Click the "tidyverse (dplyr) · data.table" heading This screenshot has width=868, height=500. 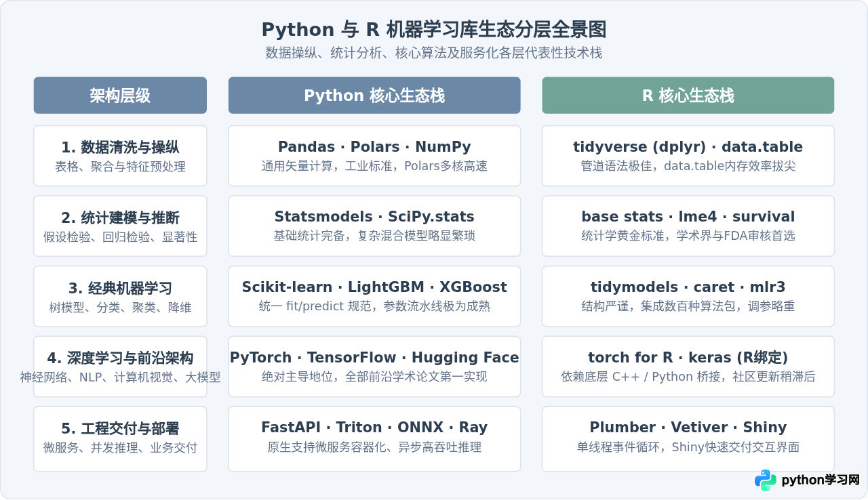688,147
